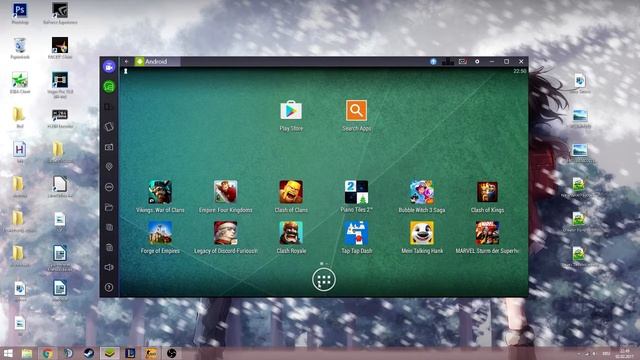Open Steam from the taskbar
The image size is (640, 360).
[89, 353]
